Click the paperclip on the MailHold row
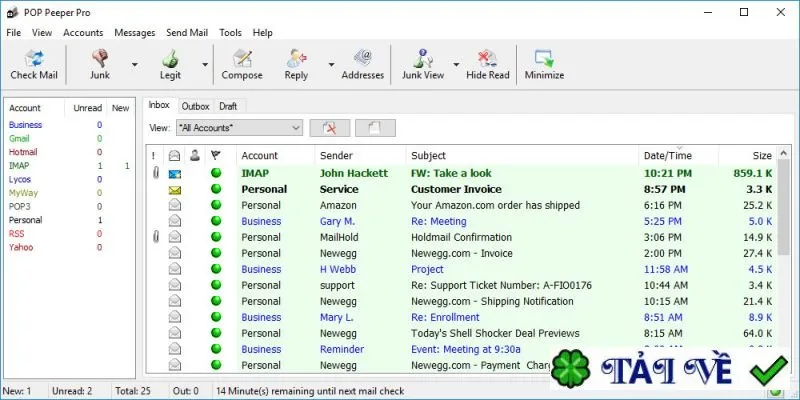800x400 pixels. (156, 237)
